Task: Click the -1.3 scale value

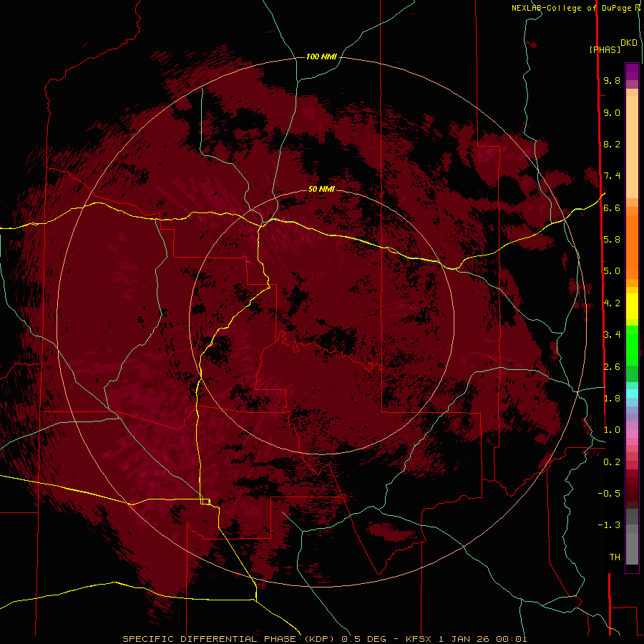Action: point(609,525)
